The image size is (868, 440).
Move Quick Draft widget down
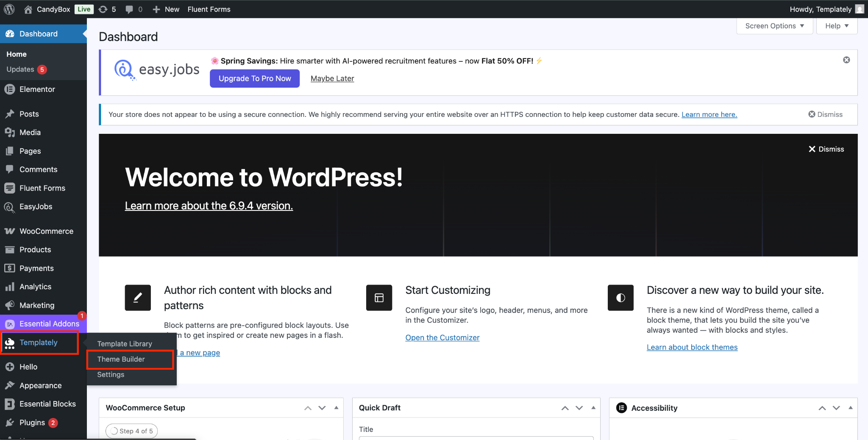click(x=579, y=408)
